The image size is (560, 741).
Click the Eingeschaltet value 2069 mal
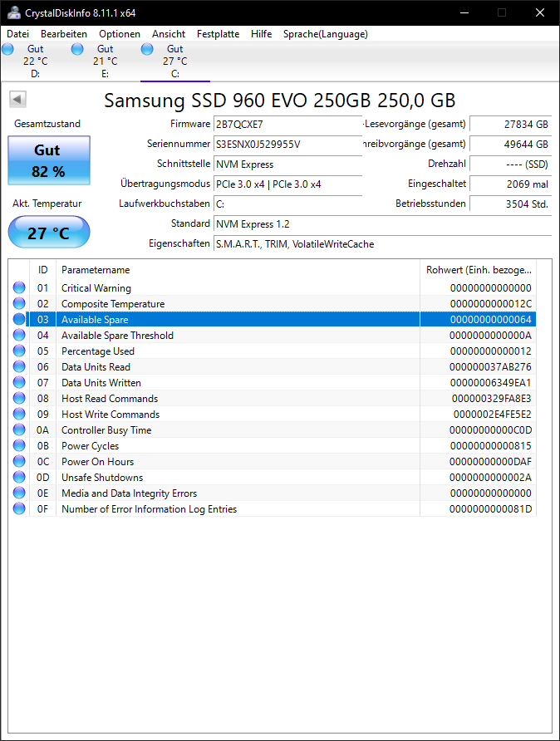510,184
